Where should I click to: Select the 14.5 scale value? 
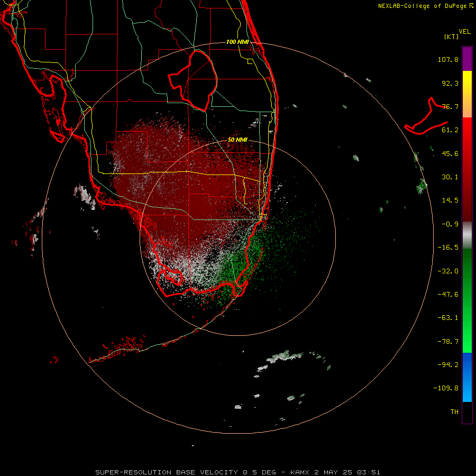[x=450, y=200]
